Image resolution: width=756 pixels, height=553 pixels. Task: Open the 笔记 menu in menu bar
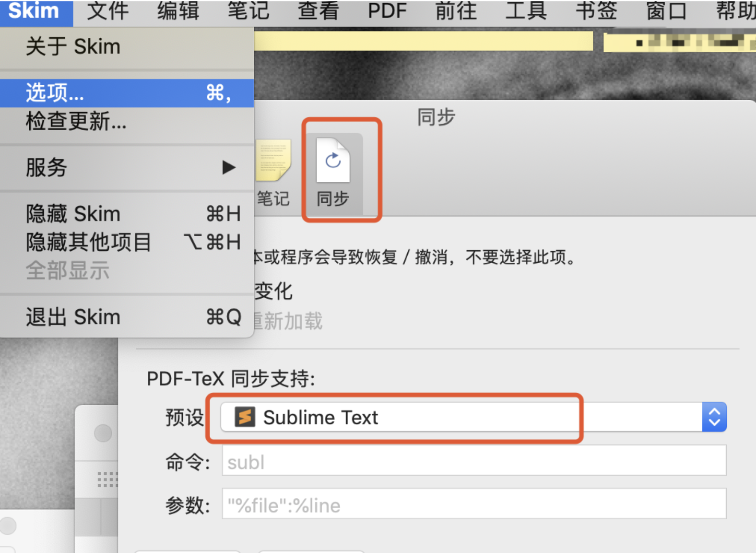[248, 12]
